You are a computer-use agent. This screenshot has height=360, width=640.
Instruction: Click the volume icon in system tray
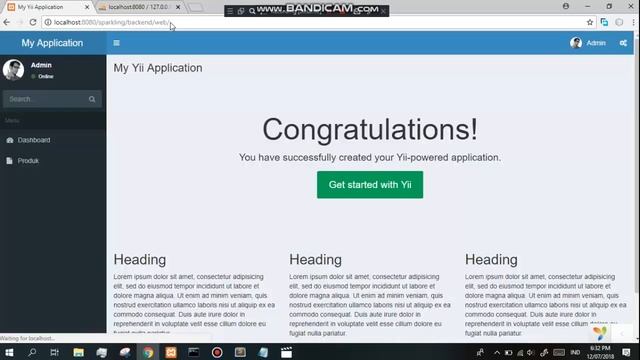click(x=530, y=353)
